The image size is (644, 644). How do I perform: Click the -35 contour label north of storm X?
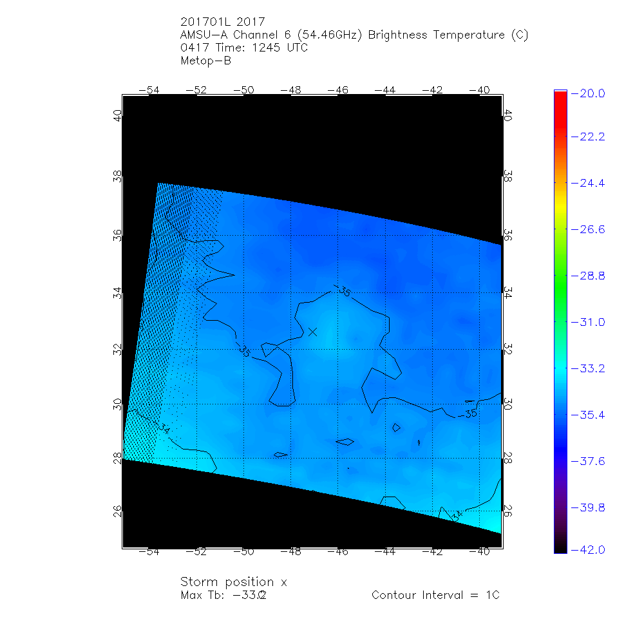click(343, 290)
